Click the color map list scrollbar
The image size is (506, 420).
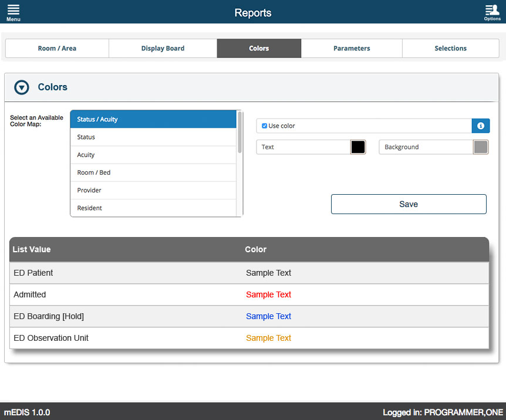(x=239, y=132)
